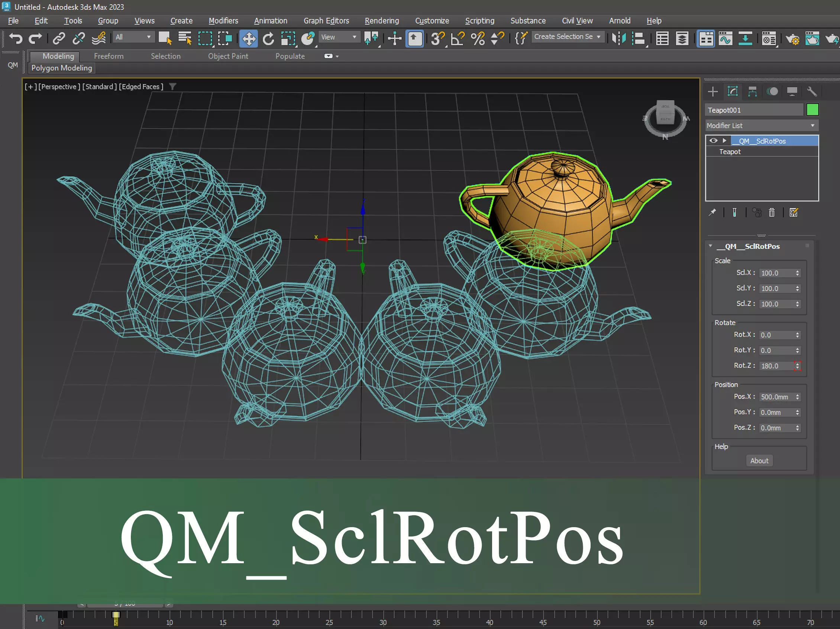Screen dimensions: 840x629
Task: Click the Teapot001 object name field
Action: tap(754, 110)
